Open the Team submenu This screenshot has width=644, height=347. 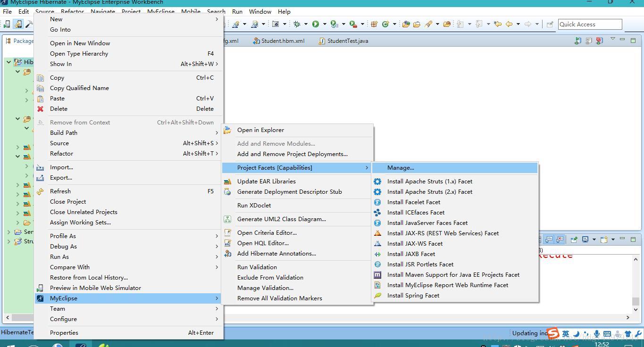tap(128, 309)
